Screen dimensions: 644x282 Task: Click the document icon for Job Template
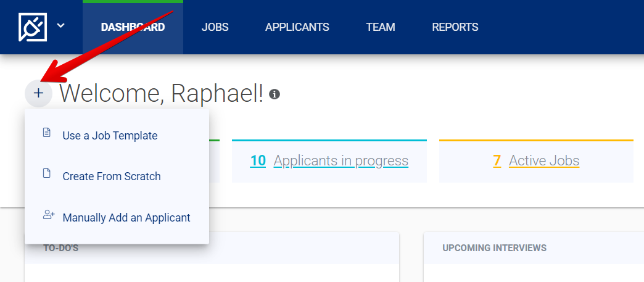[46, 133]
